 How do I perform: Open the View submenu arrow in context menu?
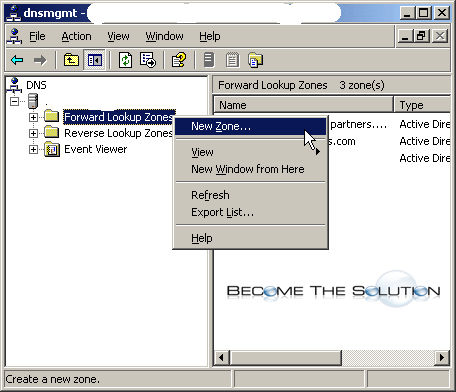pos(318,152)
